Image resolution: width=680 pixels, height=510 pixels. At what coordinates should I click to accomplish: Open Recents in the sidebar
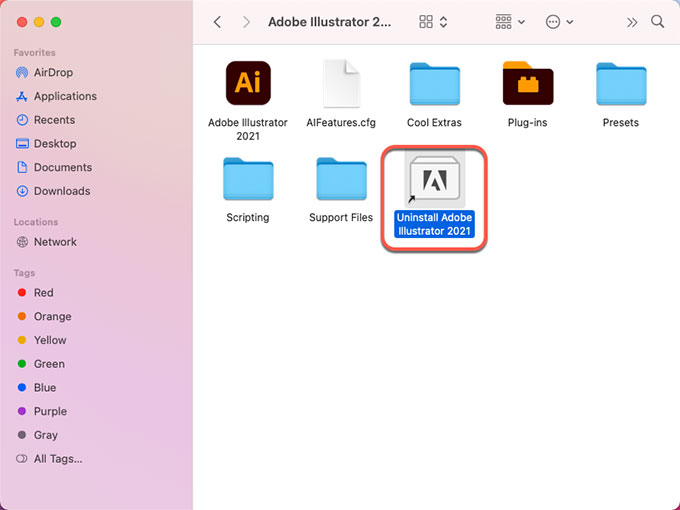coord(45,120)
